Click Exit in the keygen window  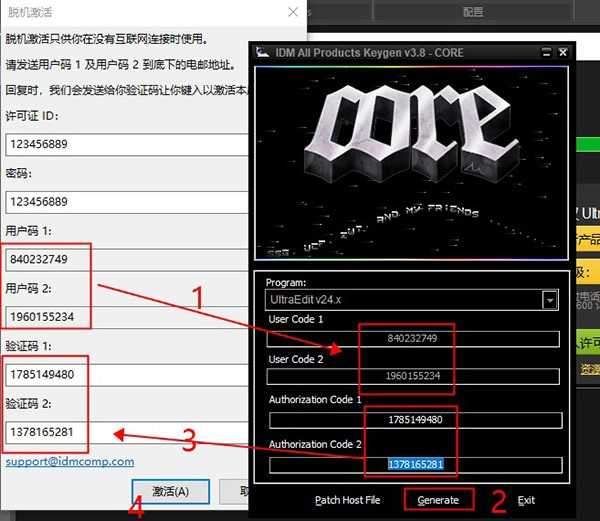[526, 500]
